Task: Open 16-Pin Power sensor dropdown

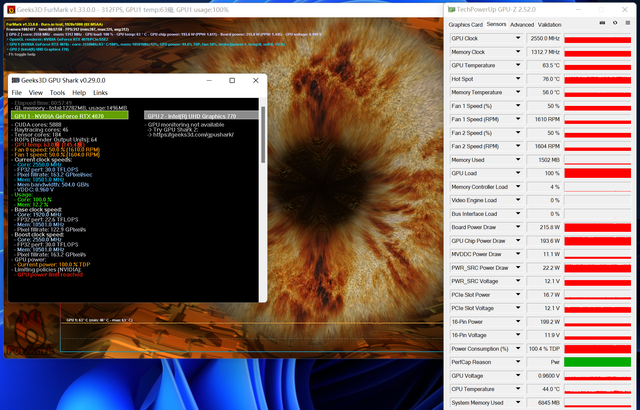Action: pos(518,321)
